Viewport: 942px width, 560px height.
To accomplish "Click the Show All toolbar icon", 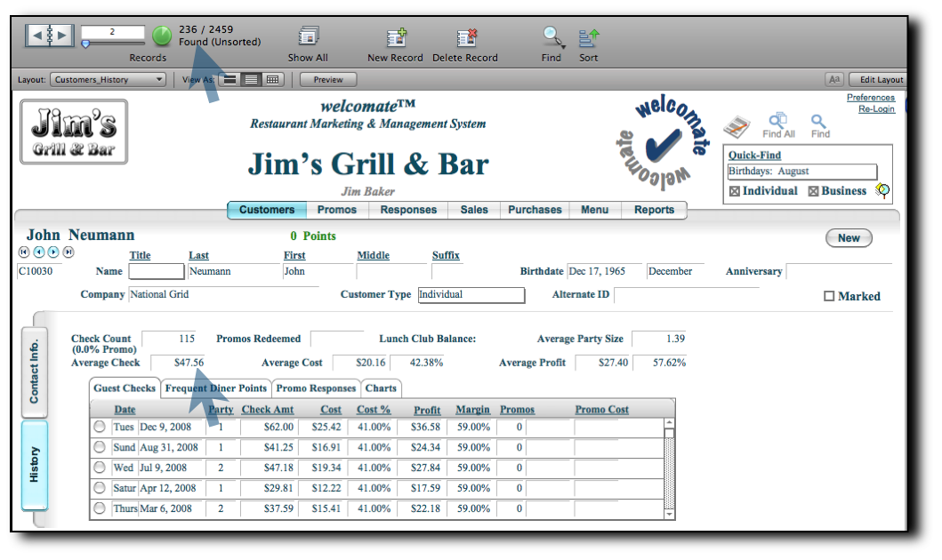I will coord(308,36).
